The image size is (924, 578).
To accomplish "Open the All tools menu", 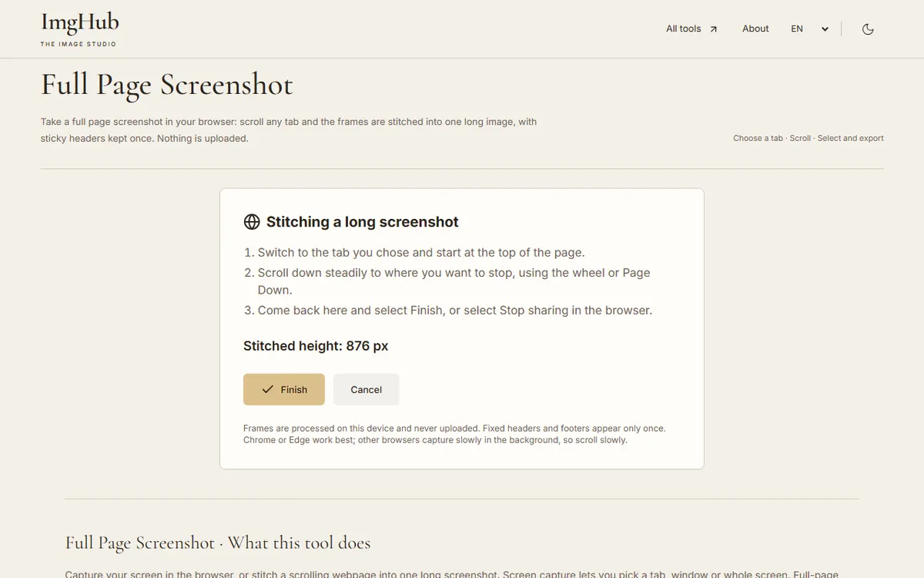I will point(691,29).
